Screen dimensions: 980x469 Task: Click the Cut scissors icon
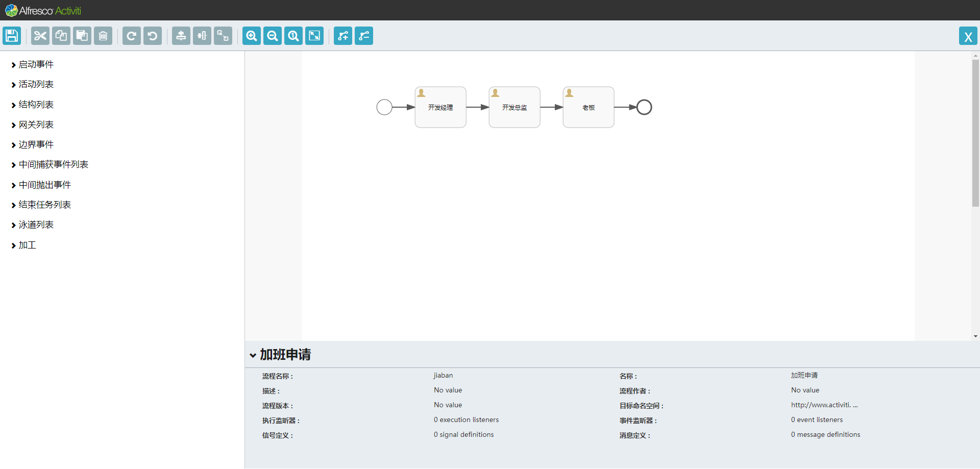click(x=40, y=36)
